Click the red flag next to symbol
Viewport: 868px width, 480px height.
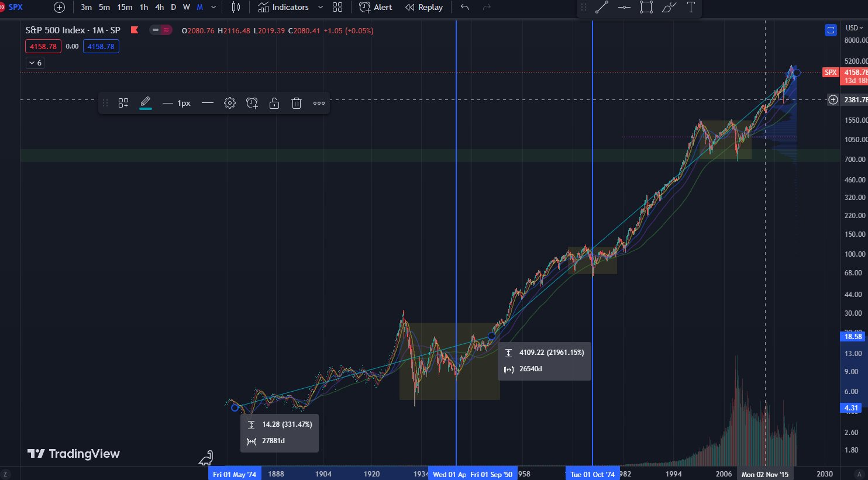click(135, 30)
